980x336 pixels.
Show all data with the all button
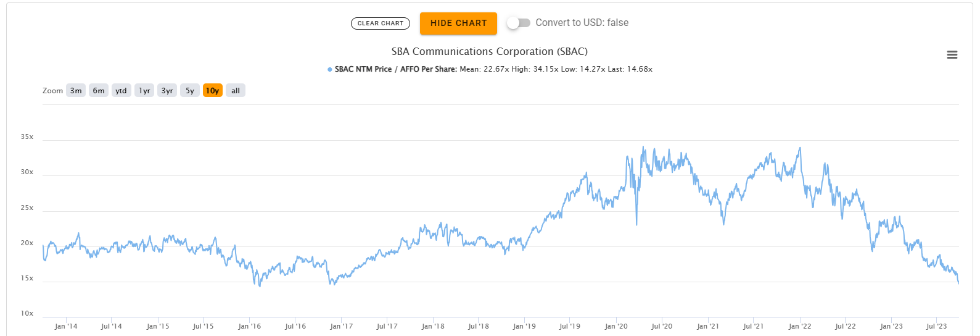[236, 91]
